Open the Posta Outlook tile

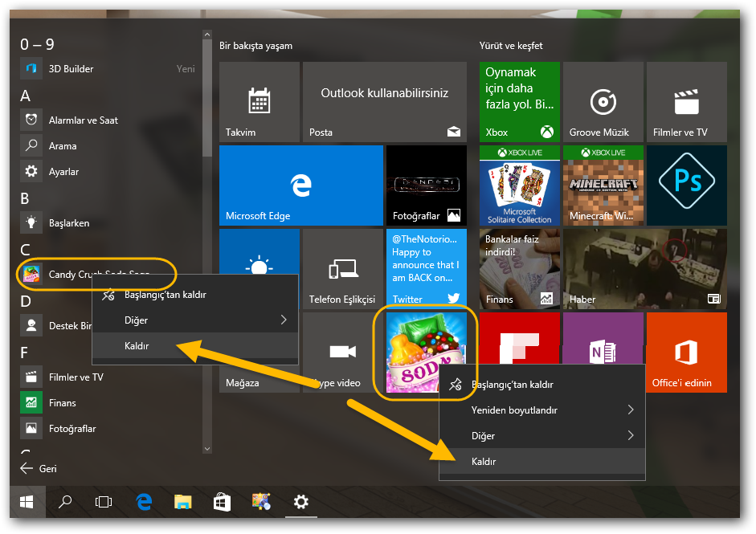(x=385, y=102)
